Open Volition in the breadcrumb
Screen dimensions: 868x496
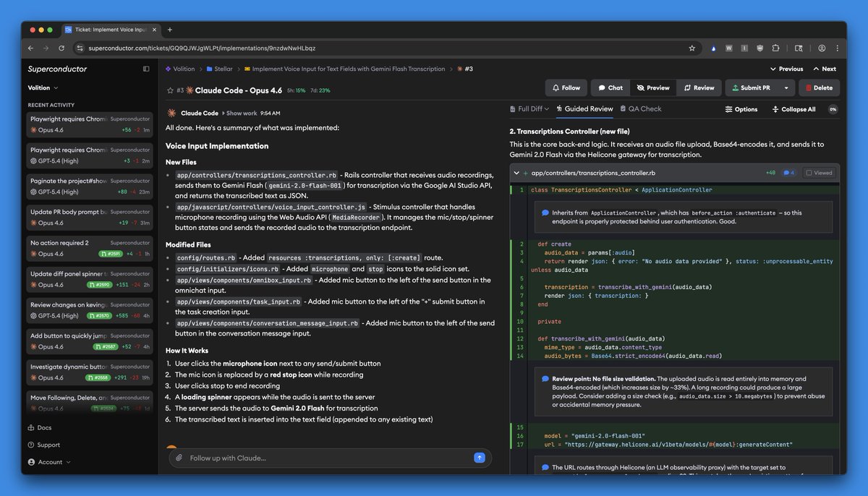click(x=180, y=69)
